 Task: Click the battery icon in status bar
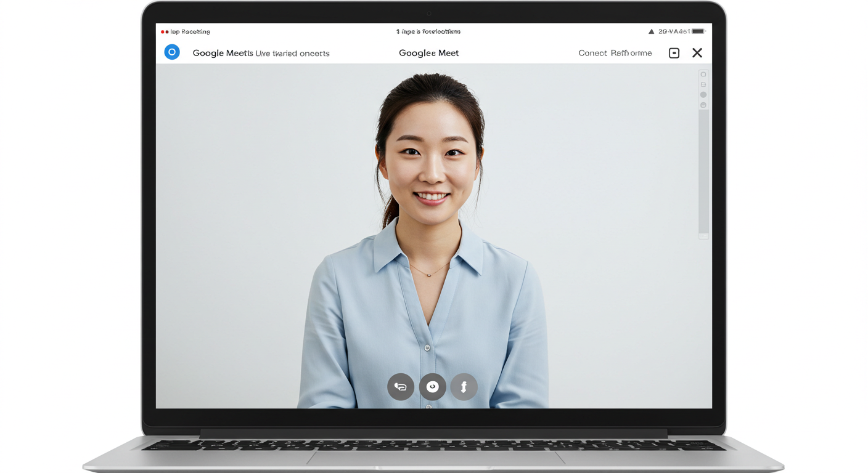click(x=698, y=31)
